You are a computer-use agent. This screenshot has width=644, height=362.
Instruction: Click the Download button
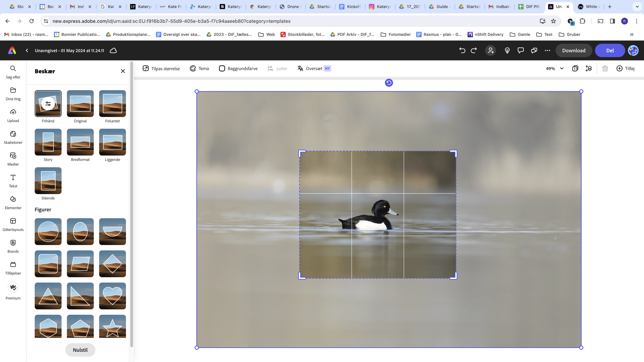(574, 50)
